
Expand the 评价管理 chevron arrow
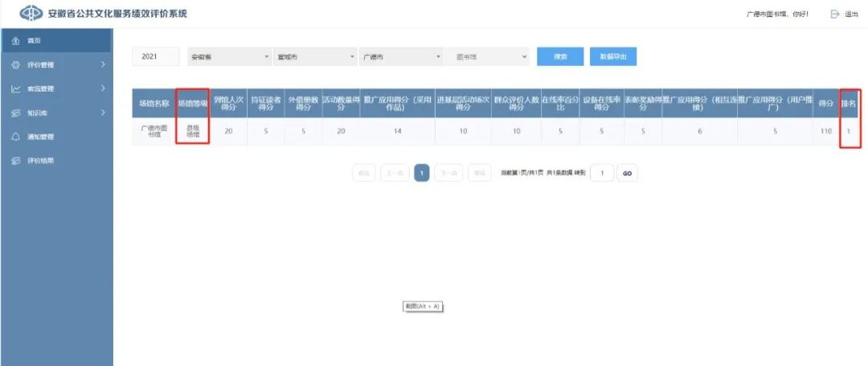[x=103, y=65]
